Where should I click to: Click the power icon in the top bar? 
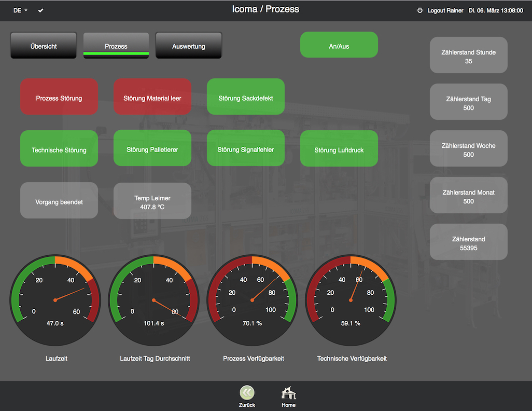click(x=419, y=10)
